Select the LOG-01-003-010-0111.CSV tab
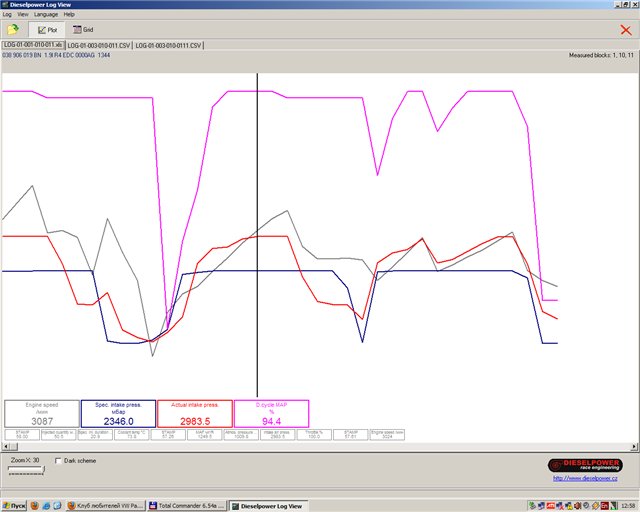 tap(167, 45)
